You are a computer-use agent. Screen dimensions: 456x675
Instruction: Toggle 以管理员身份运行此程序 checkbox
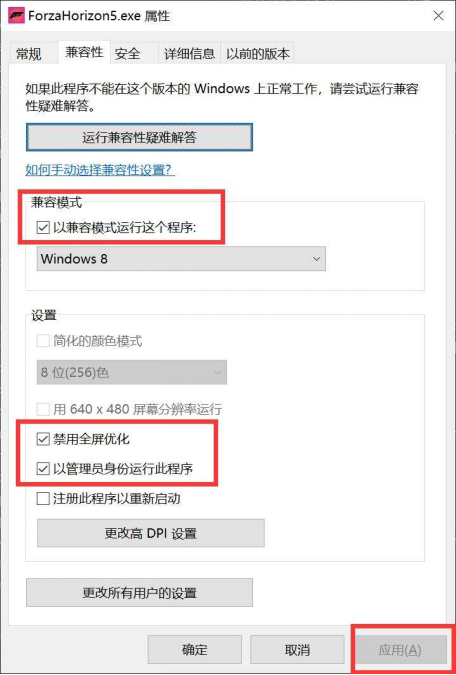click(x=43, y=468)
